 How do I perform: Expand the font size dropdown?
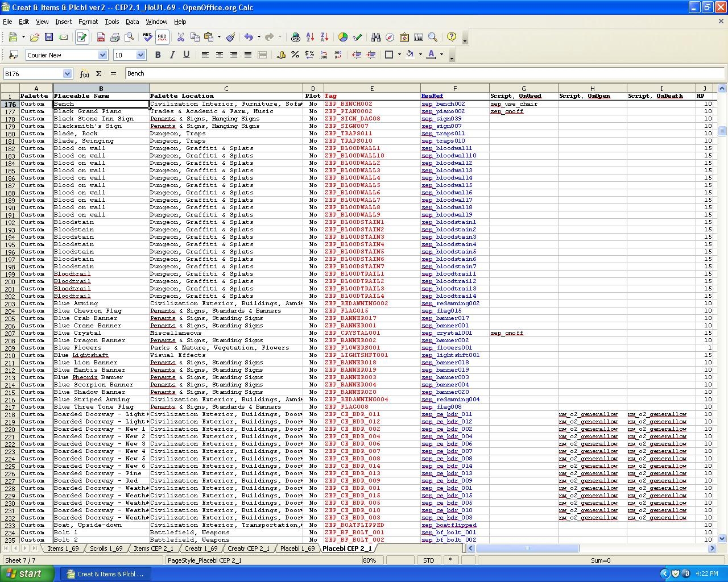(140, 55)
